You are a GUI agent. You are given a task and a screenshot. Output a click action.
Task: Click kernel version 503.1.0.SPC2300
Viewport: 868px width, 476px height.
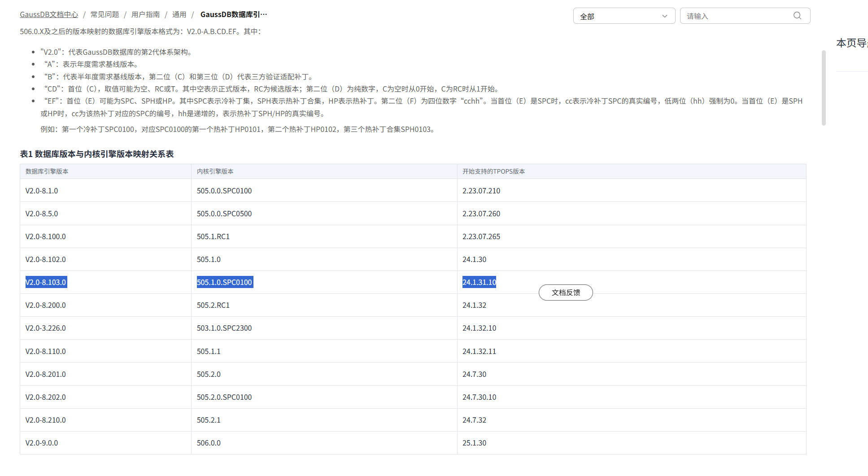[x=224, y=328]
